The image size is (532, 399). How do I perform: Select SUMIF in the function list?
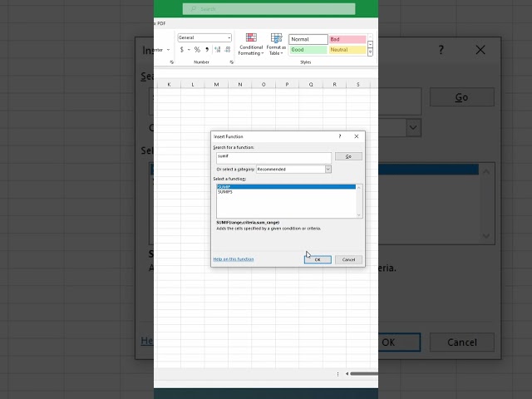(224, 187)
